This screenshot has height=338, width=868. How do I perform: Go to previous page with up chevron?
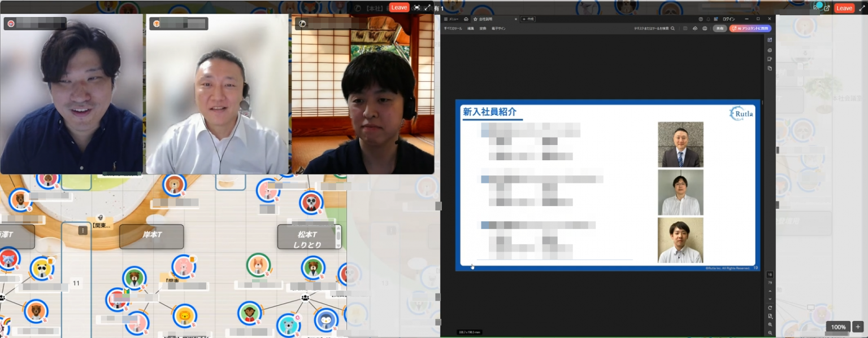pyautogui.click(x=770, y=291)
